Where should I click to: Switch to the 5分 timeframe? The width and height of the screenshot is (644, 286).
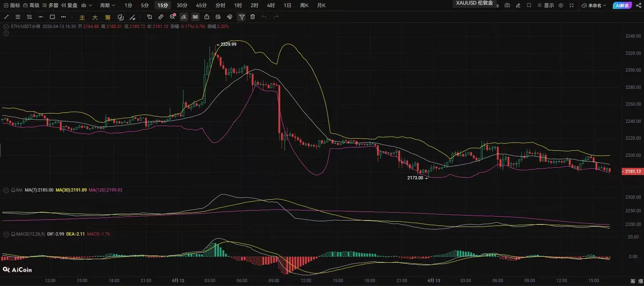pyautogui.click(x=145, y=5)
